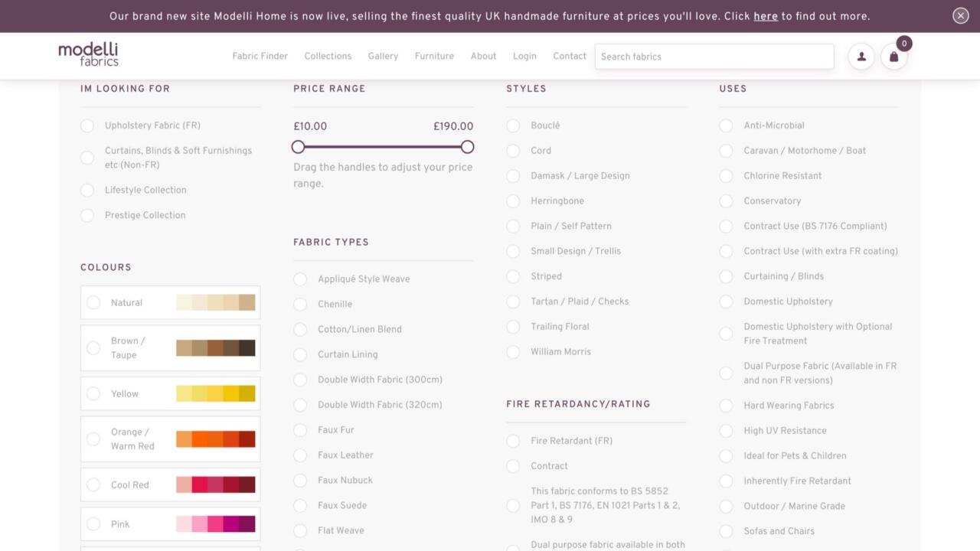
Task: Go to the About page
Action: pyautogui.click(x=483, y=56)
